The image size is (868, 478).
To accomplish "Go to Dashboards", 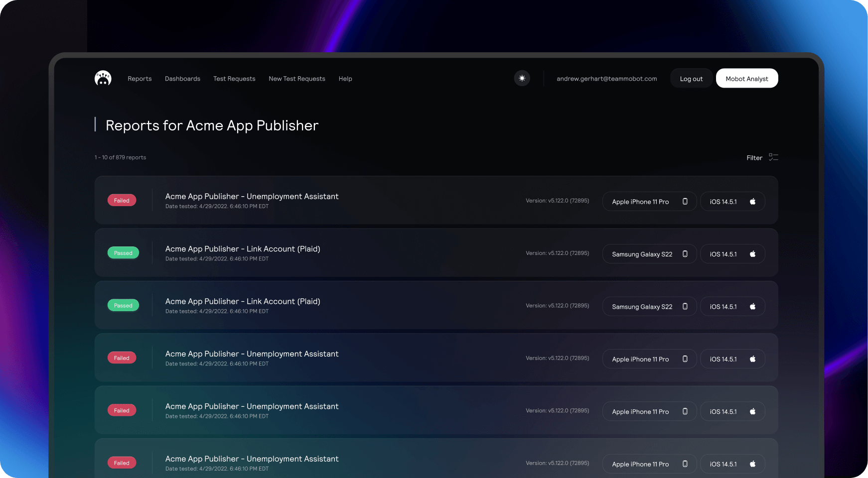I will pos(182,79).
